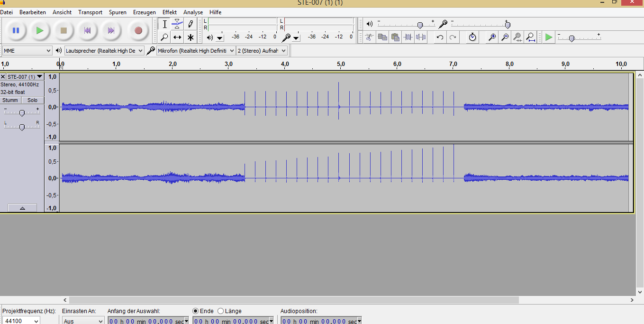
Task: Click the track pan L/R slider
Action: pos(22,126)
